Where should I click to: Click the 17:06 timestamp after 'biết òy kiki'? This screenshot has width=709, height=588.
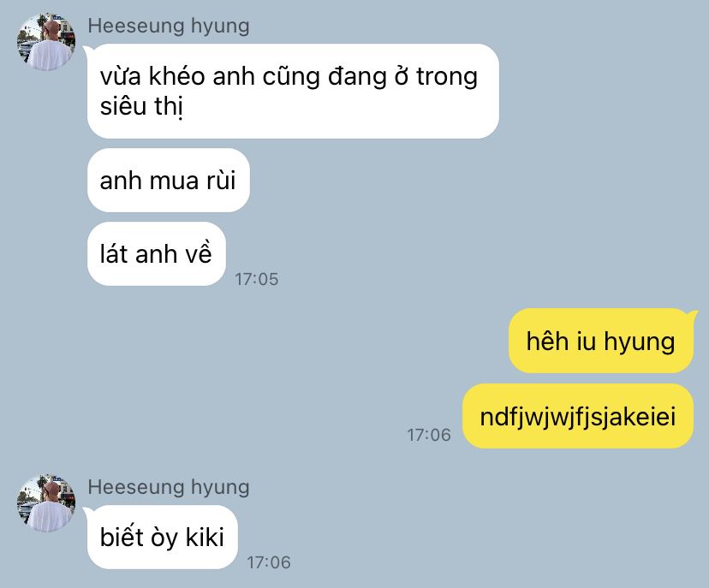pos(269,562)
